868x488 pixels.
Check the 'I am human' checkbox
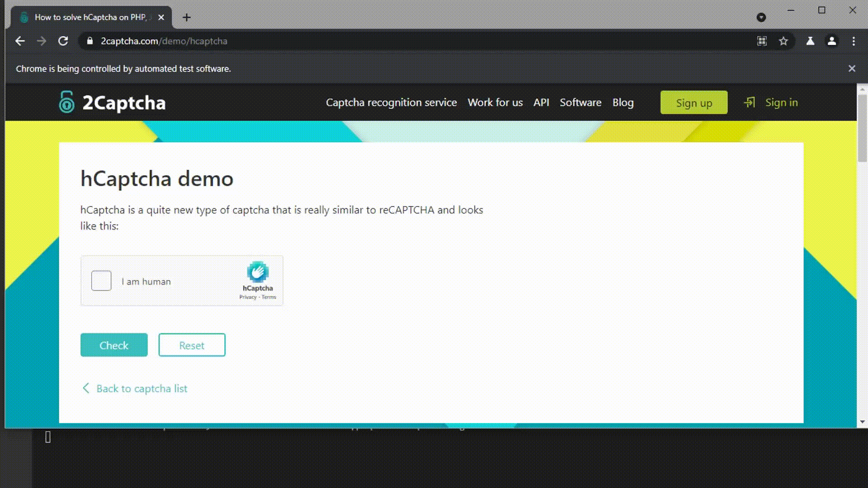click(x=101, y=281)
